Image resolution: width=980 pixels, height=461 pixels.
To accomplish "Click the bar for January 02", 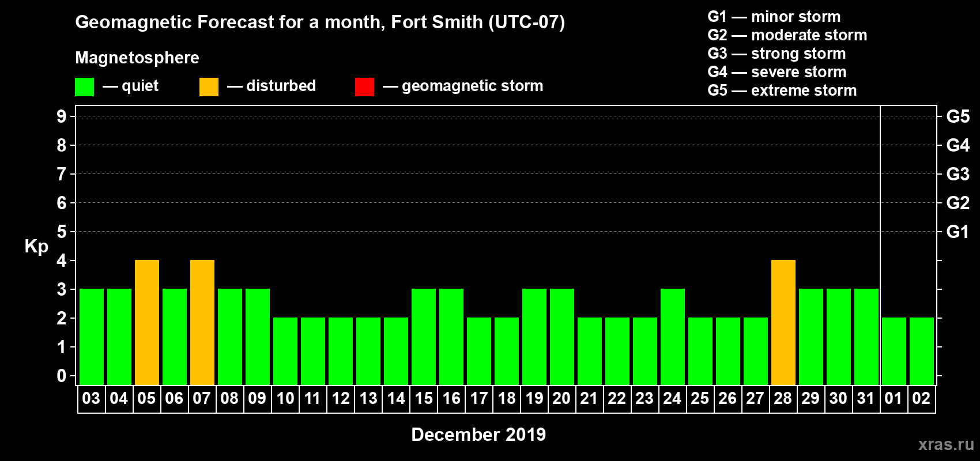I will coord(922,351).
